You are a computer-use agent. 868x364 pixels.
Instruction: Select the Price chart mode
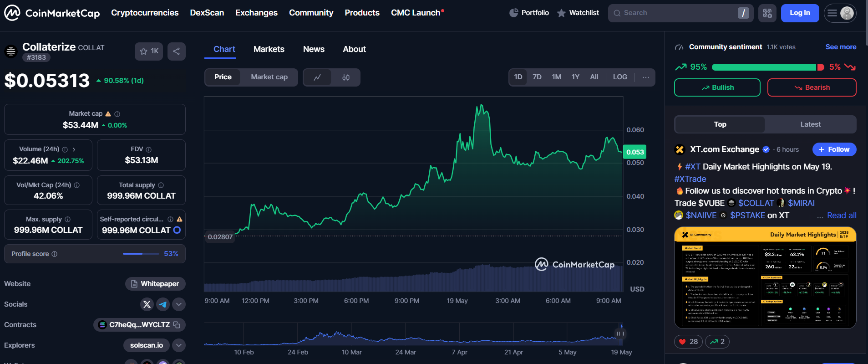pos(223,77)
